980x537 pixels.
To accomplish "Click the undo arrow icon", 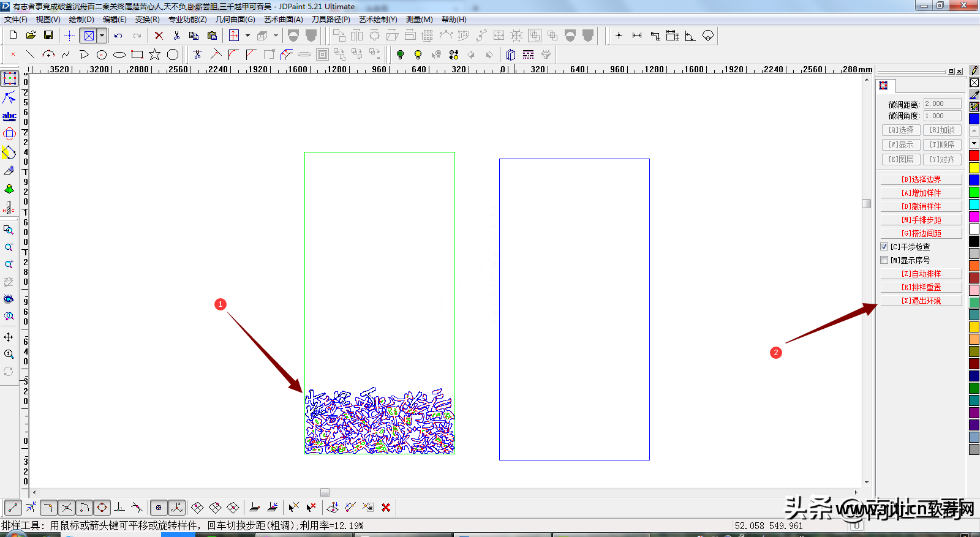I will (x=118, y=36).
